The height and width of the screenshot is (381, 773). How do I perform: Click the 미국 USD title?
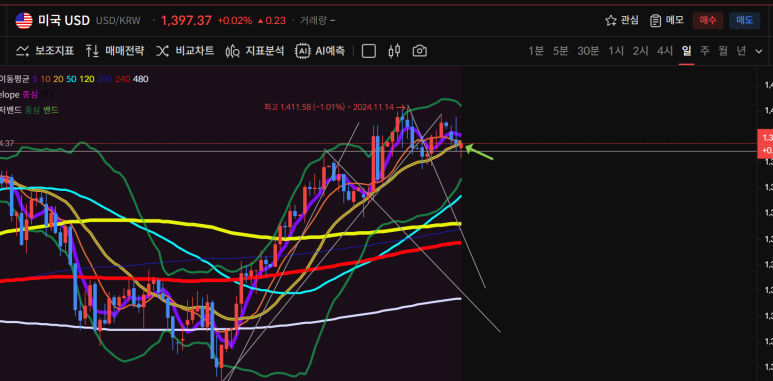click(x=64, y=21)
